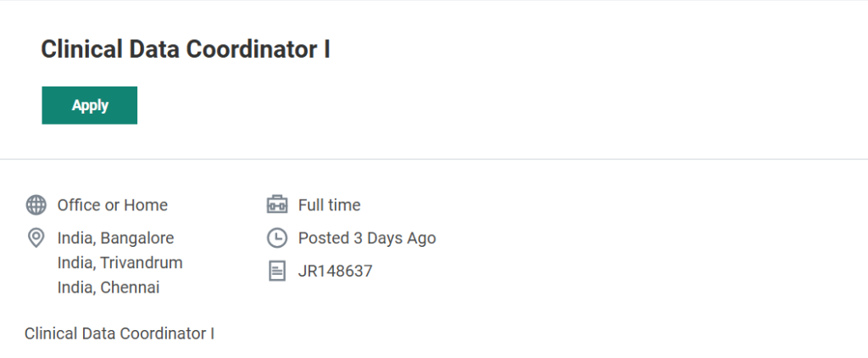Screen dimensions: 868x358
Task: Select the India, Chennai location
Action: click(x=108, y=288)
